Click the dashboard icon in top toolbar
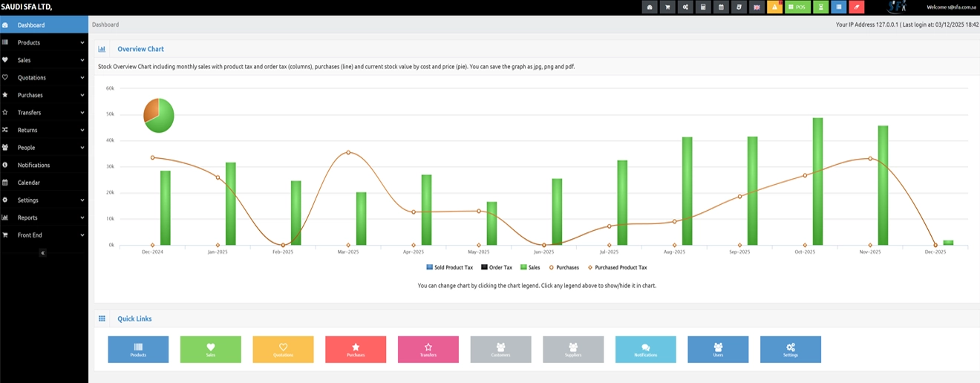Viewport: 980px width, 383px height. pyautogui.click(x=650, y=7)
